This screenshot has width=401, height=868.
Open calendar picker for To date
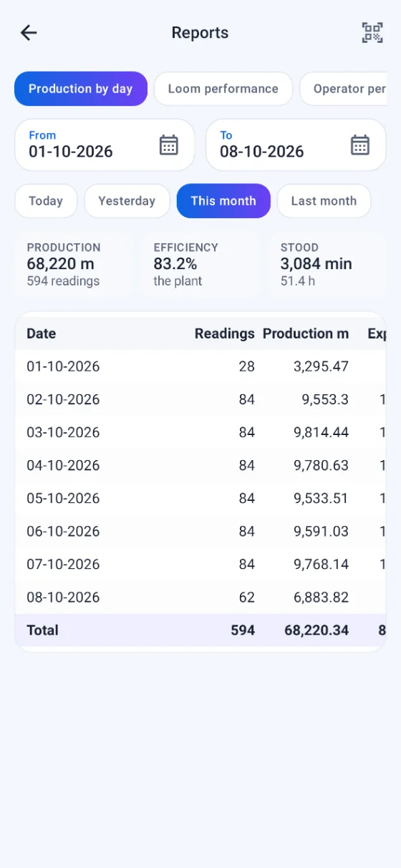coord(360,145)
